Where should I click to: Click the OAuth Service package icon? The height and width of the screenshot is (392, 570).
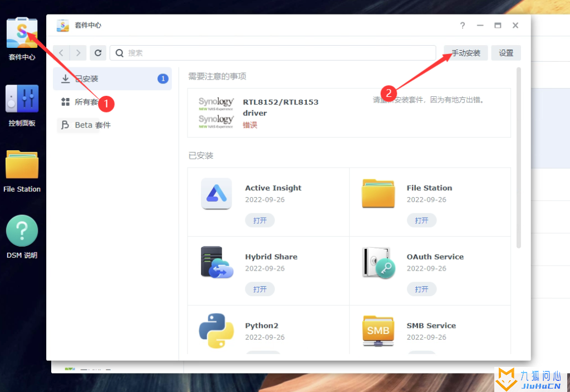pyautogui.click(x=379, y=263)
